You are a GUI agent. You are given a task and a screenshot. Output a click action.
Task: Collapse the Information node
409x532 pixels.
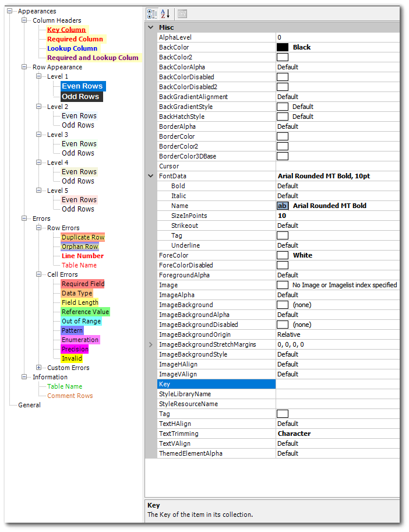point(24,377)
